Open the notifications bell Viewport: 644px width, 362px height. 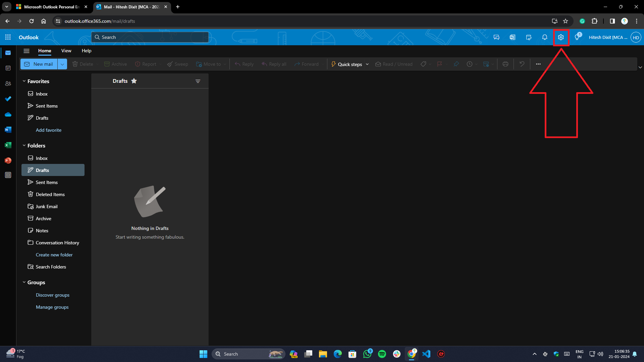click(544, 37)
